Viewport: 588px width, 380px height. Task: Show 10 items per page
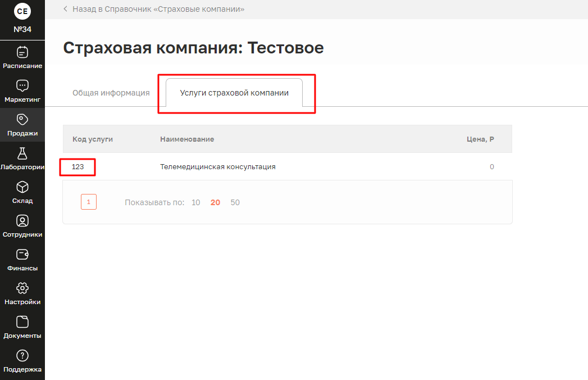point(196,202)
